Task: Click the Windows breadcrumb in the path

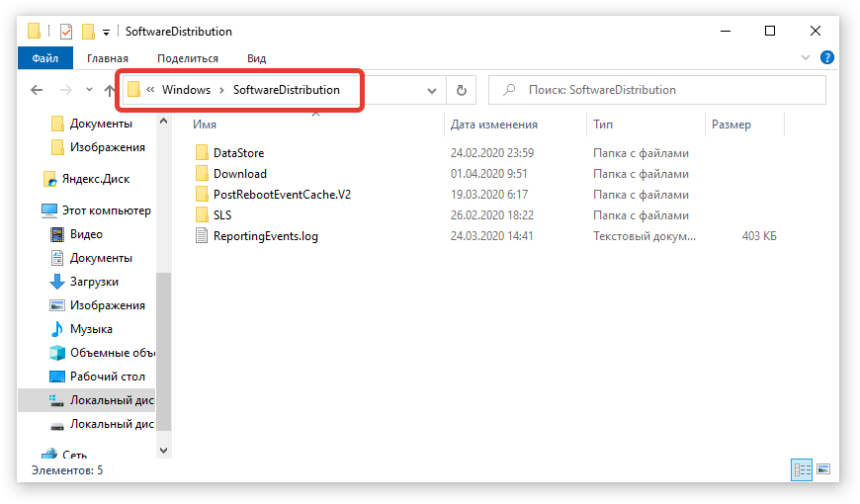Action: (186, 90)
